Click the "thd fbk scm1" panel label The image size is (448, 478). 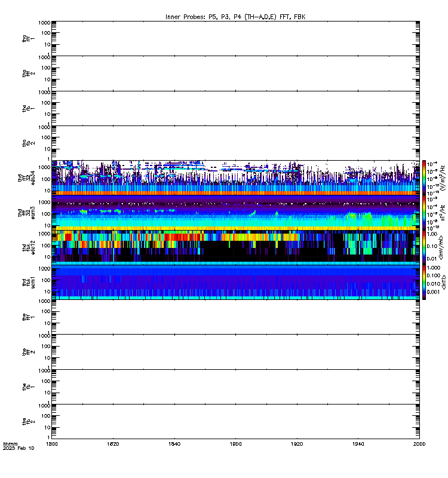28,282
